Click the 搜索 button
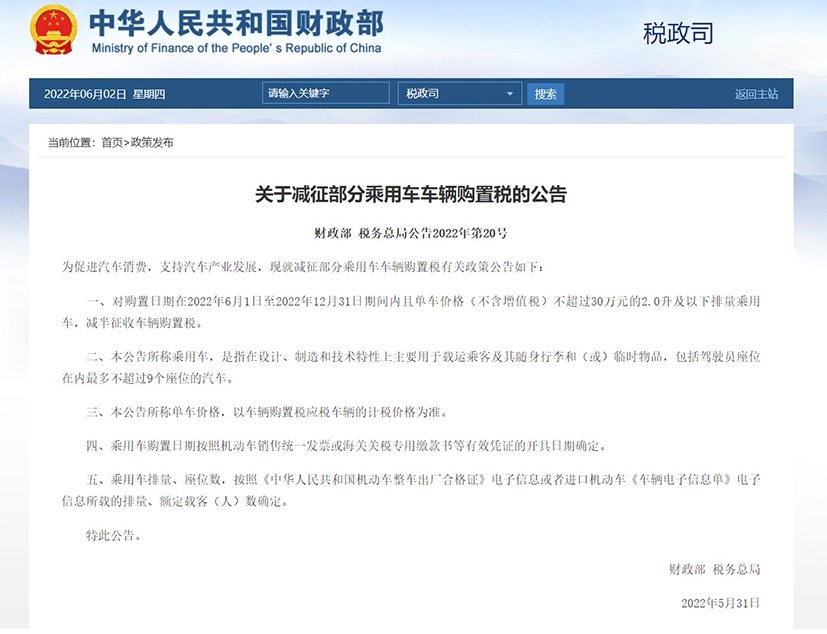Viewport: 827px width, 634px height. 545,94
